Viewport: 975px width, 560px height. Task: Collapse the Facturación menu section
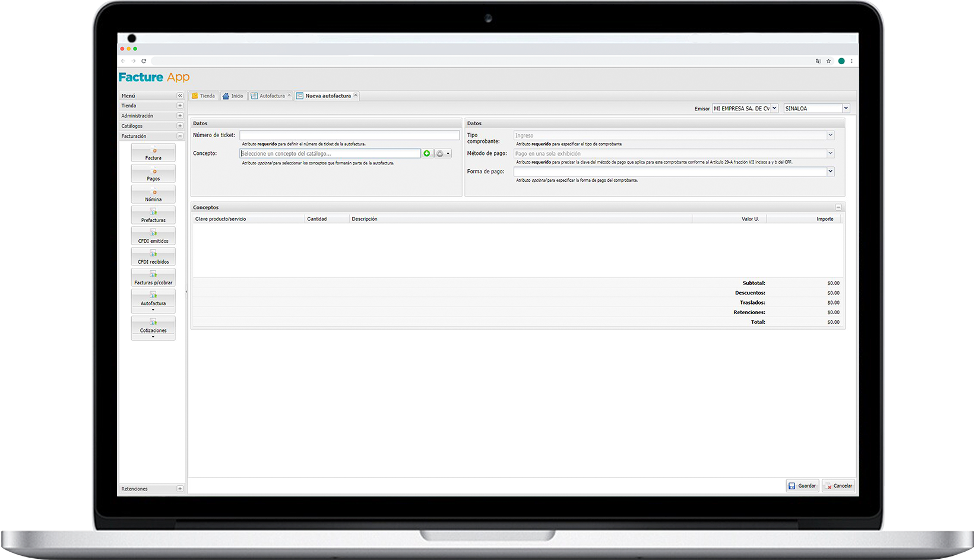180,136
